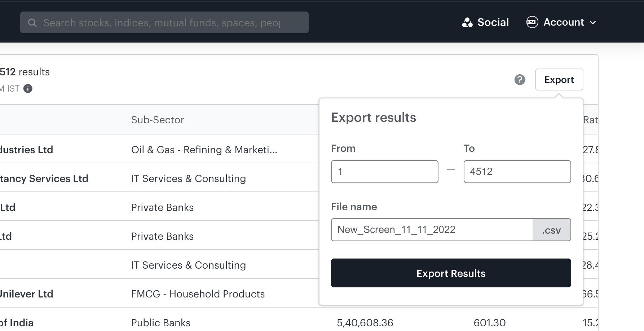644x331 pixels.
Task: Click the .csv file extension label
Action: (551, 230)
